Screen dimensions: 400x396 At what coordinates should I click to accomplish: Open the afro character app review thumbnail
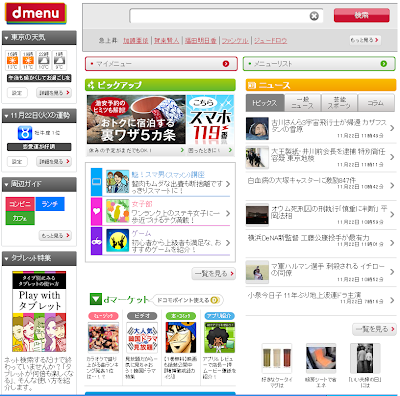pyautogui.click(x=219, y=337)
